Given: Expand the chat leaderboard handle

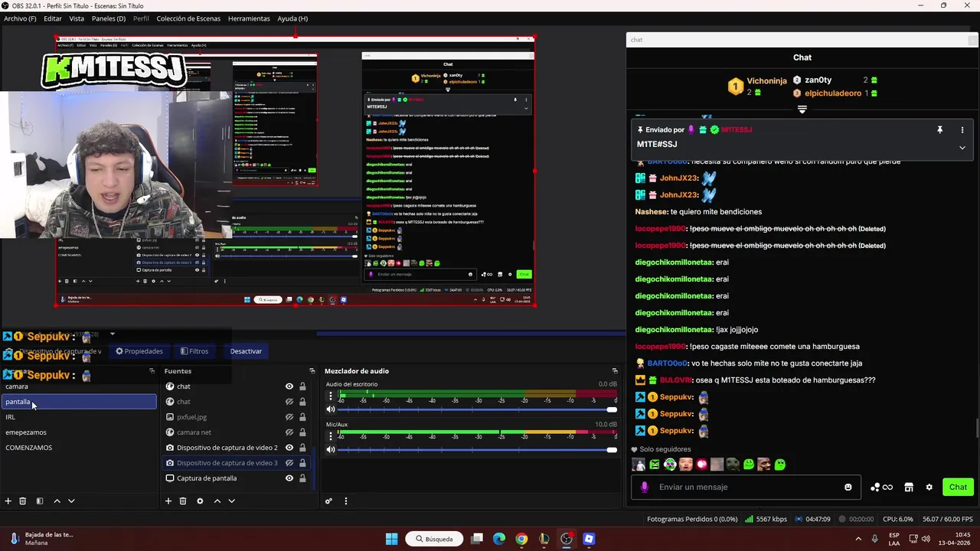Looking at the screenshot, I should coord(802,109).
